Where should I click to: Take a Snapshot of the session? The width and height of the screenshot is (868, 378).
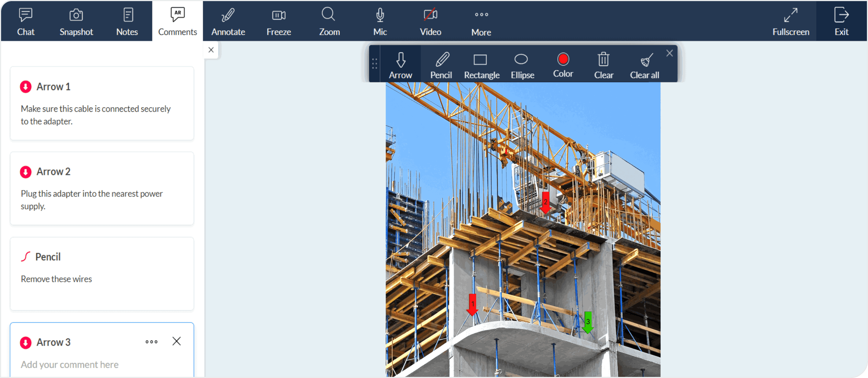(x=76, y=21)
